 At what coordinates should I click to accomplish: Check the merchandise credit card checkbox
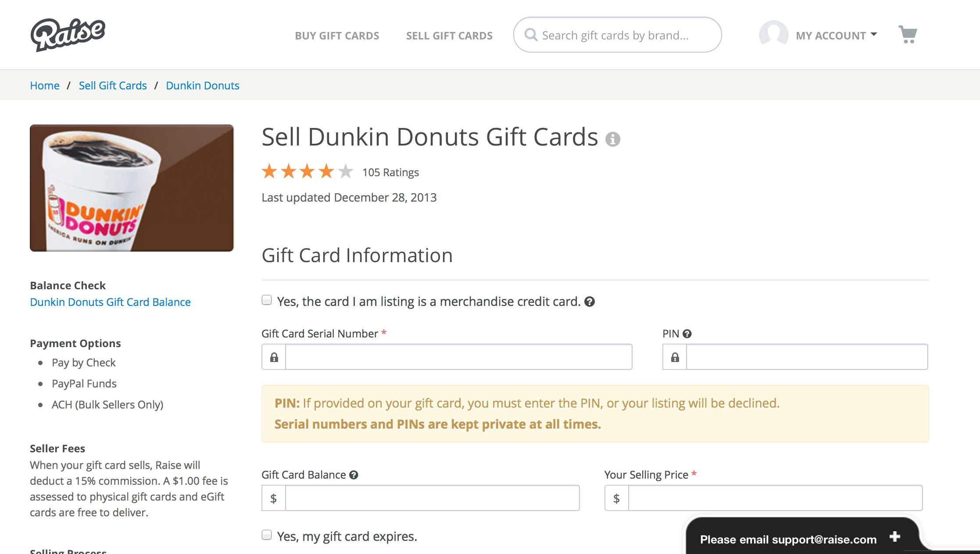tap(267, 300)
